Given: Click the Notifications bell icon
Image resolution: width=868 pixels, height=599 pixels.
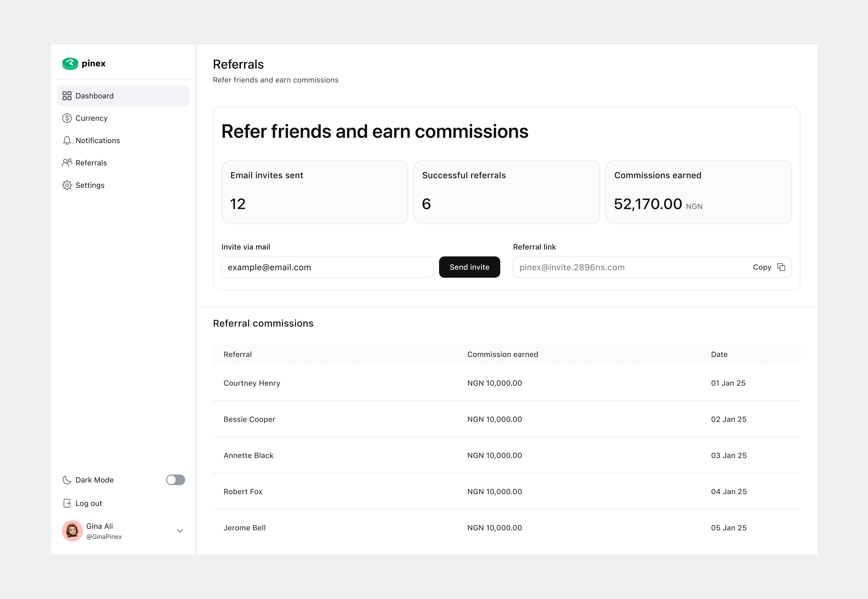Looking at the screenshot, I should (67, 140).
